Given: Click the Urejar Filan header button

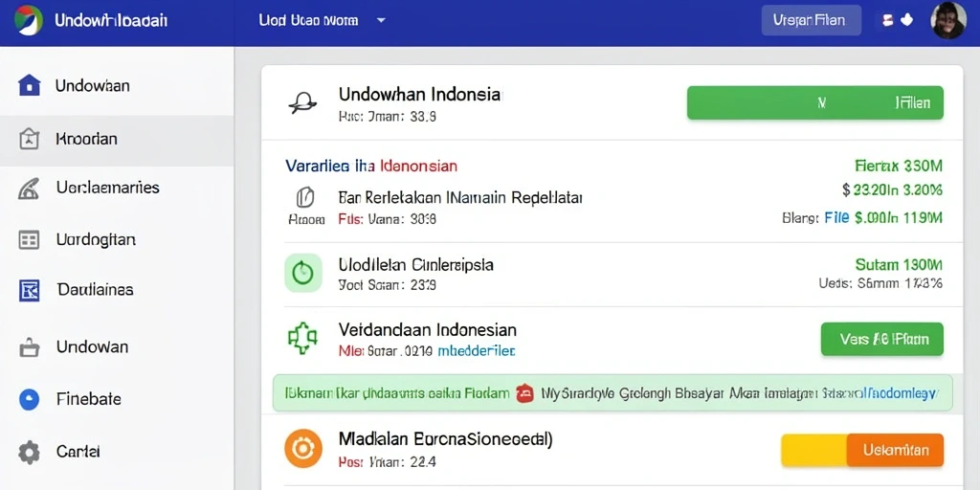Looking at the screenshot, I should (x=812, y=21).
